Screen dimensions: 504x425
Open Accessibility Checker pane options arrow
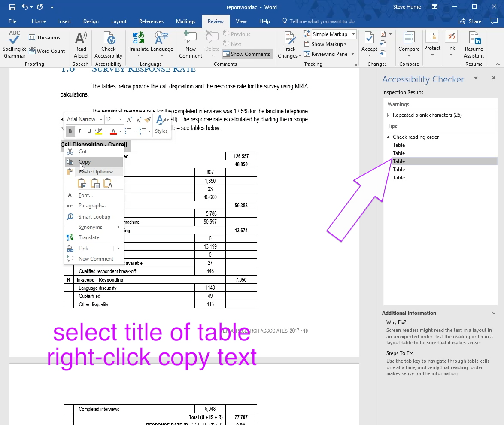pyautogui.click(x=476, y=78)
